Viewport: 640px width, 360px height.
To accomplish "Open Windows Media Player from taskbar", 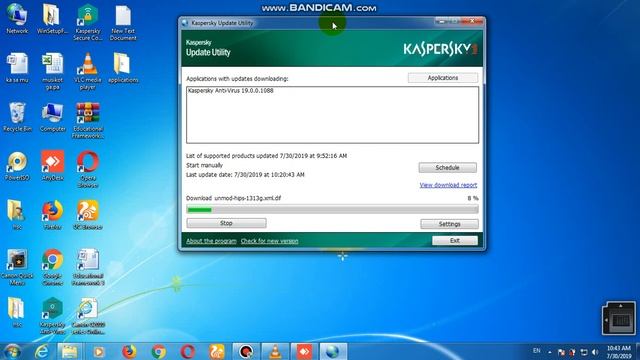I will (x=98, y=351).
